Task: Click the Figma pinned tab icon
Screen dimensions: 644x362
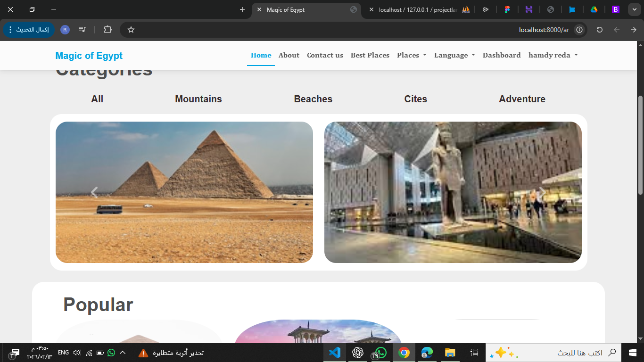Action: [x=507, y=9]
